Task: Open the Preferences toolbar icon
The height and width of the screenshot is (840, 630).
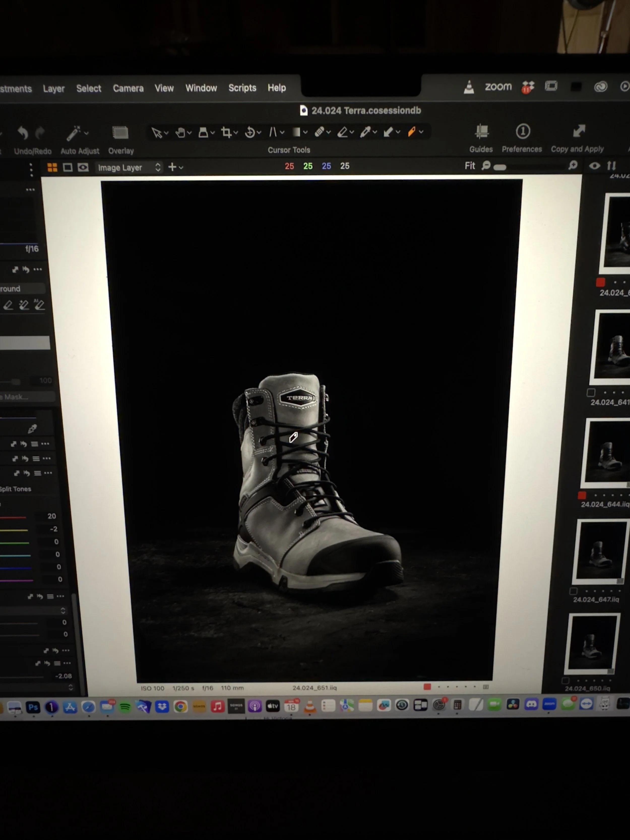Action: (x=523, y=132)
